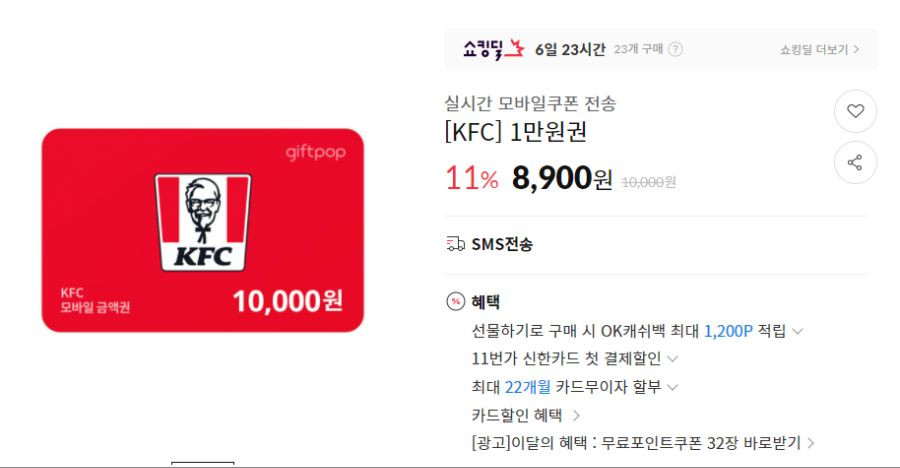The height and width of the screenshot is (468, 900).
Task: Open the 무료포인트쿠폰 32장 바로받기 ad link
Action: click(x=643, y=443)
